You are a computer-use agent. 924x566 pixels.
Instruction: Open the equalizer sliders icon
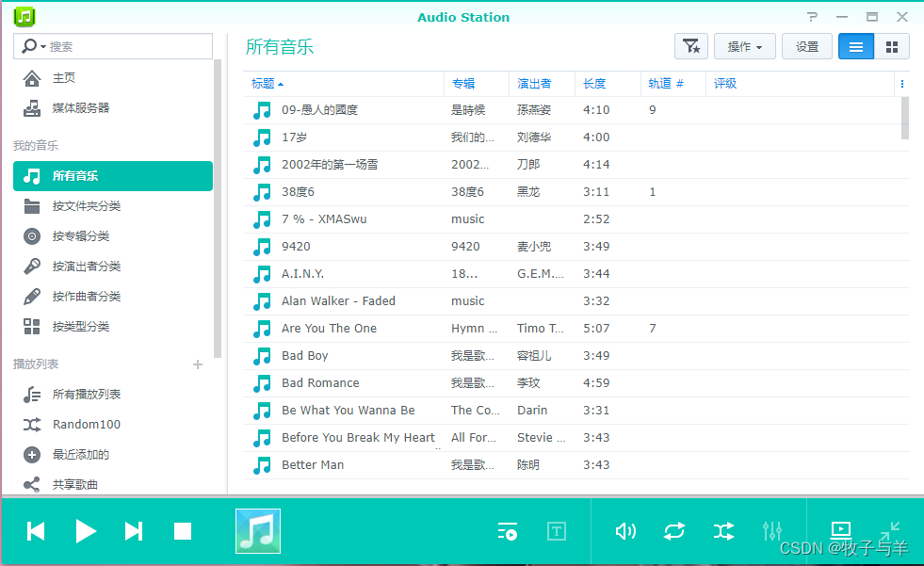point(772,531)
